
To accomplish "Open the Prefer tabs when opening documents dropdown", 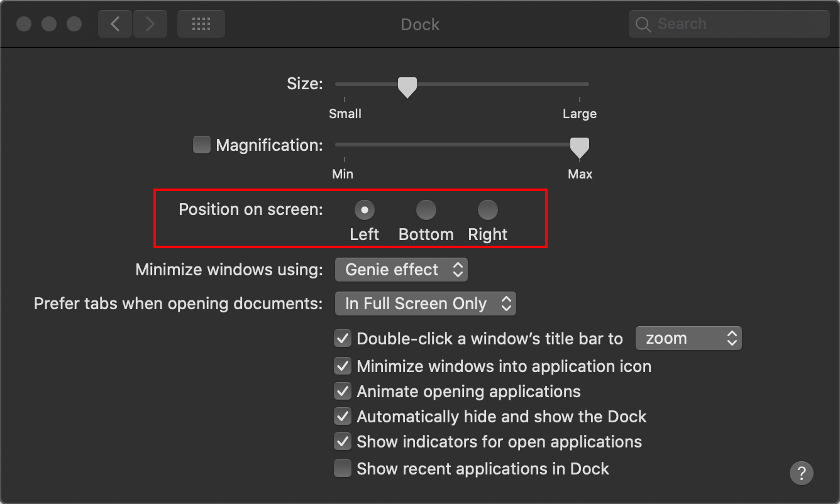I will coord(426,303).
